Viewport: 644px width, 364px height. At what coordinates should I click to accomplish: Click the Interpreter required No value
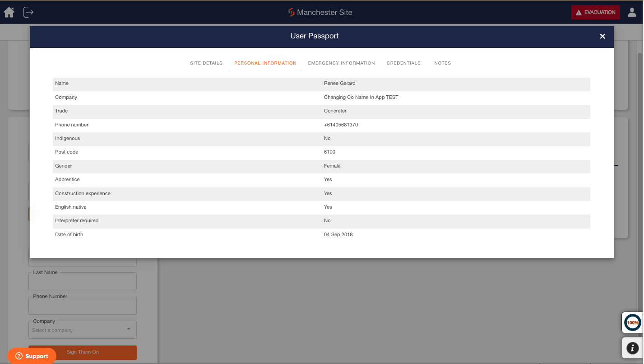click(x=327, y=221)
